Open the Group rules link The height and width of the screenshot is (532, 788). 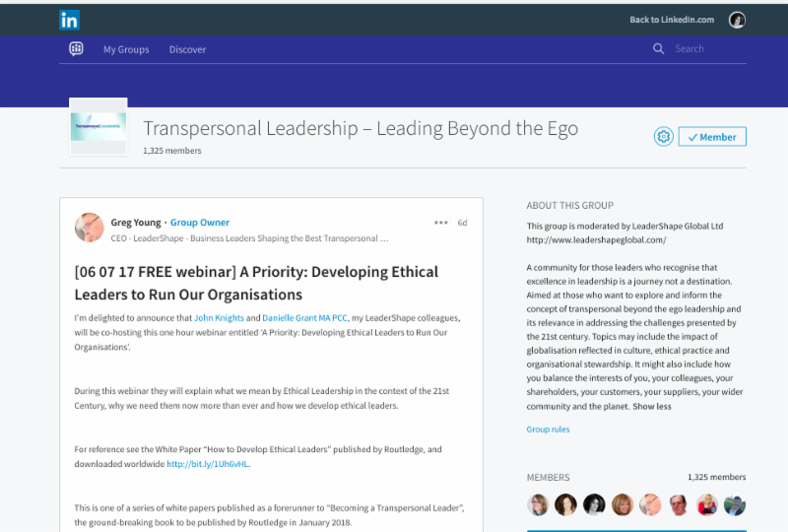(548, 429)
